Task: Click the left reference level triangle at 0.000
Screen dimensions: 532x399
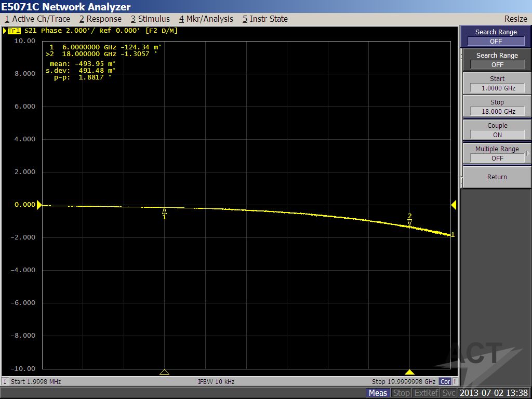Action: click(x=39, y=205)
